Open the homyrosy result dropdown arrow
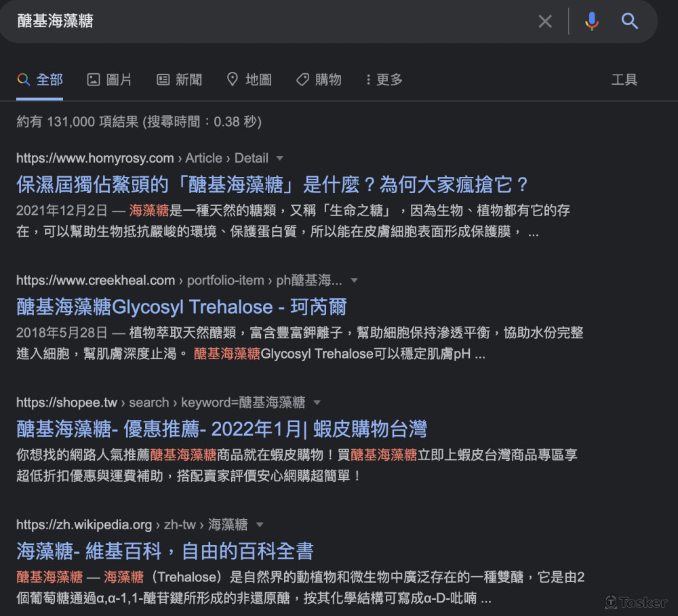 [x=280, y=158]
